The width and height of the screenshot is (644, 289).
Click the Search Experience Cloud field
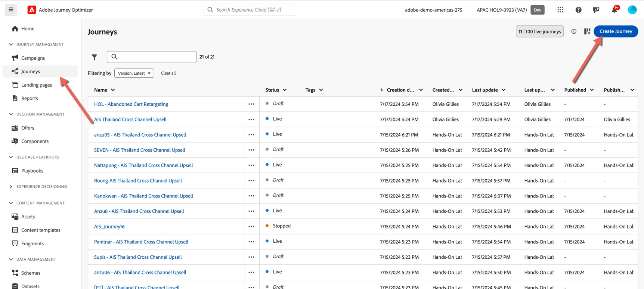coord(250,10)
